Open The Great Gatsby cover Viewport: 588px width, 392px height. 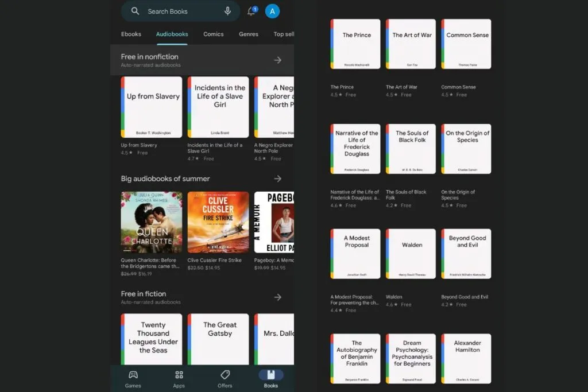point(218,339)
